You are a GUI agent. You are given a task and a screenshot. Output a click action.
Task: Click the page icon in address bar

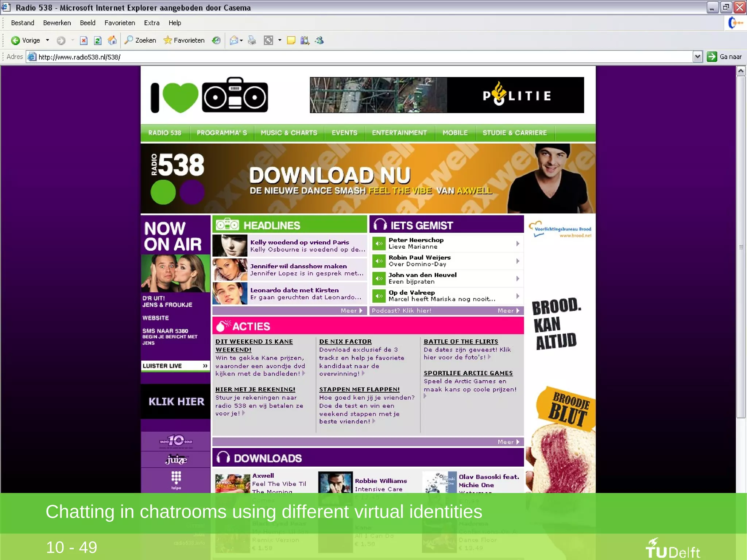click(x=32, y=57)
